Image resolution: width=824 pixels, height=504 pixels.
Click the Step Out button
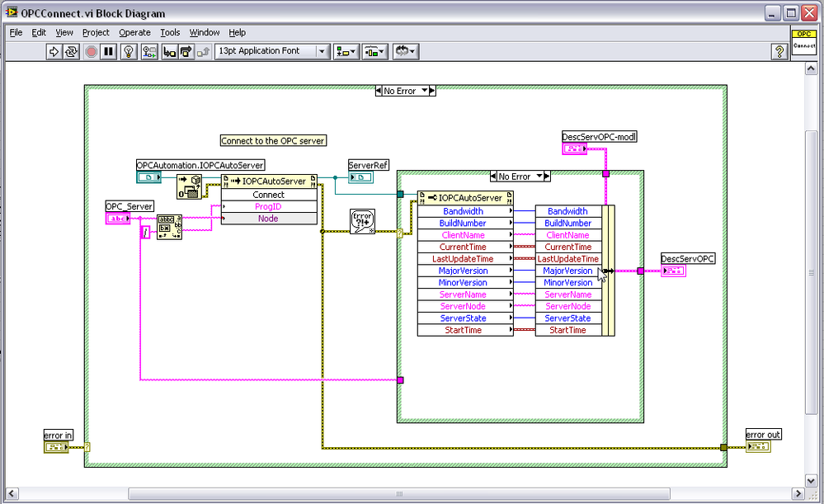(204, 51)
